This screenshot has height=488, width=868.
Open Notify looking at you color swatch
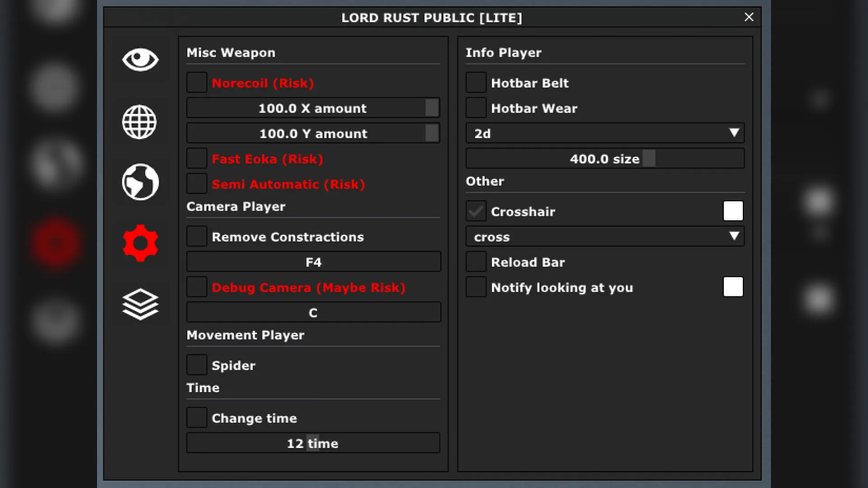[733, 287]
